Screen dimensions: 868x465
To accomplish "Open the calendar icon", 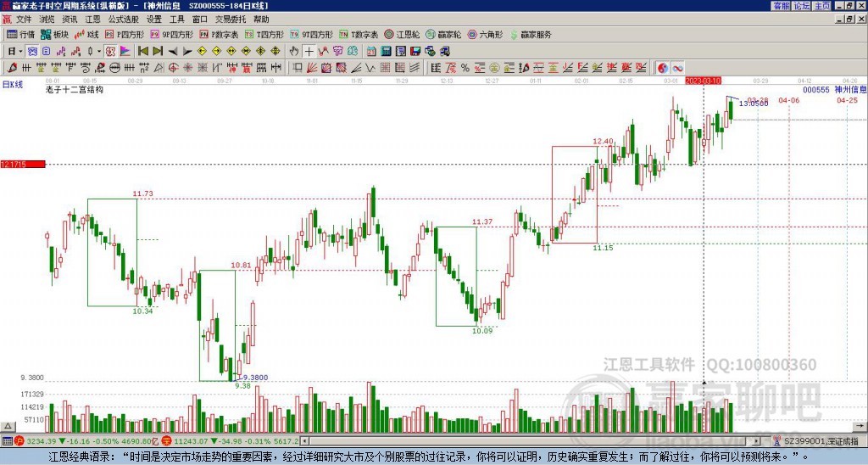I will tap(371, 52).
